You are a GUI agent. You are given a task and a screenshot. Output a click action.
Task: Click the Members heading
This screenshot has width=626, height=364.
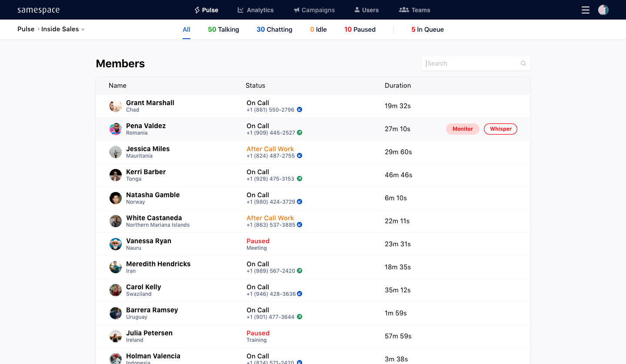[x=120, y=63]
